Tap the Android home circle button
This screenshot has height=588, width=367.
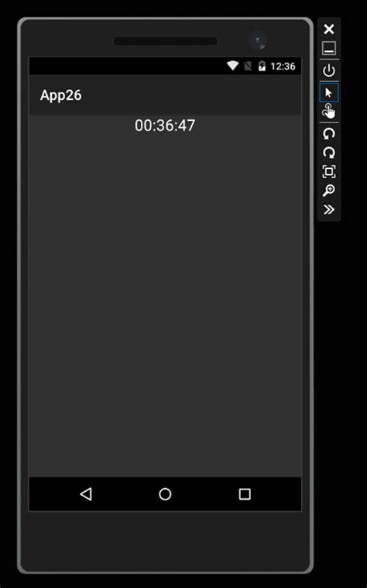(165, 494)
